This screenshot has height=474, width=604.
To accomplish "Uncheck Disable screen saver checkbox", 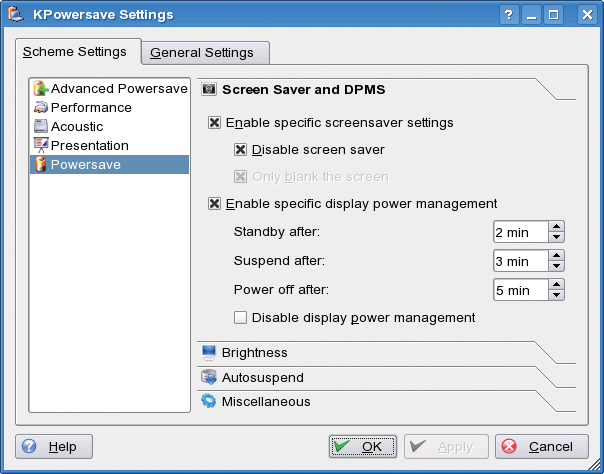I will (x=240, y=150).
